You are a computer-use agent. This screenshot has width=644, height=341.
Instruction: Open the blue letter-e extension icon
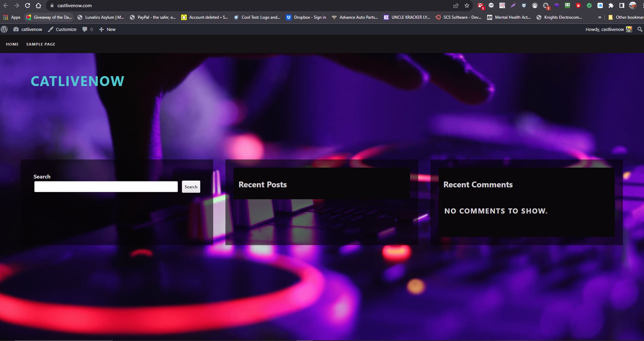coord(524,5)
